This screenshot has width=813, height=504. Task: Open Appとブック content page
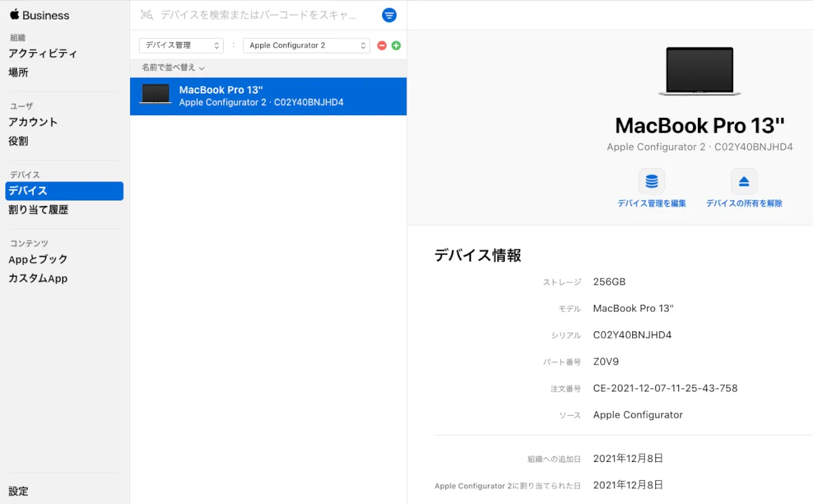click(x=38, y=259)
